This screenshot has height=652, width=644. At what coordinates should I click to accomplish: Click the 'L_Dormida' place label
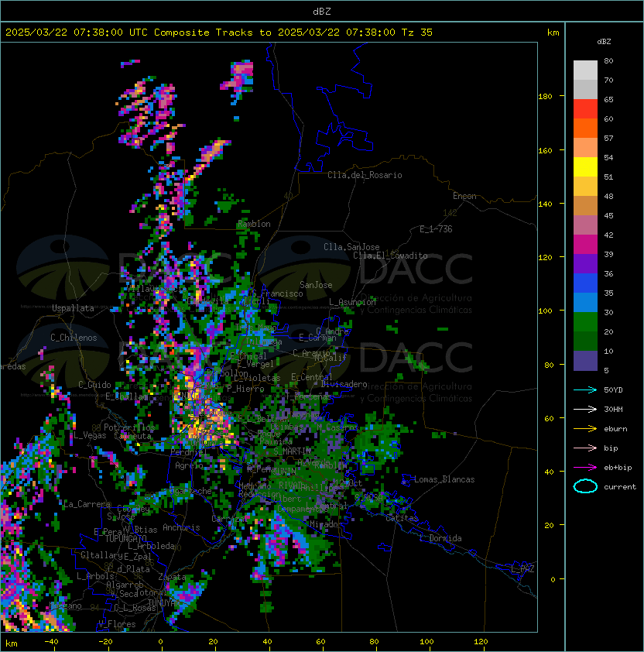(440, 538)
